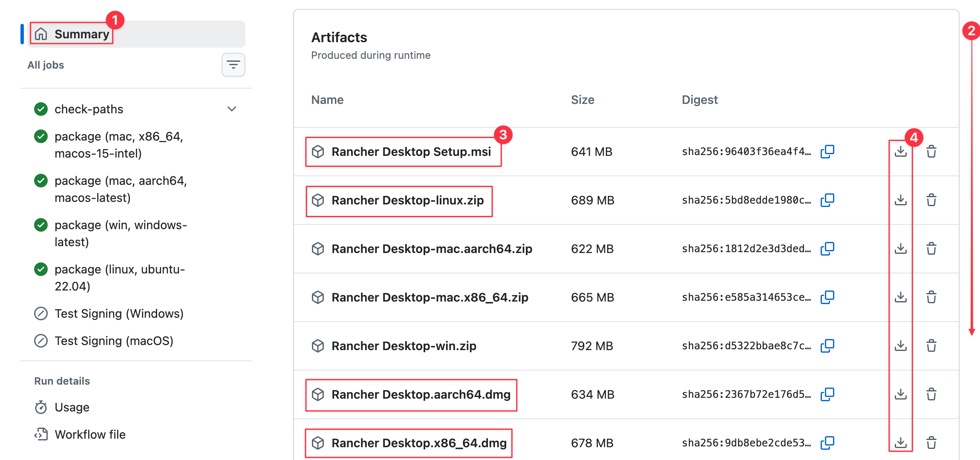Viewport: 980px width, 460px height.
Task: Expand the check-paths job chevron
Action: pyautogui.click(x=232, y=109)
